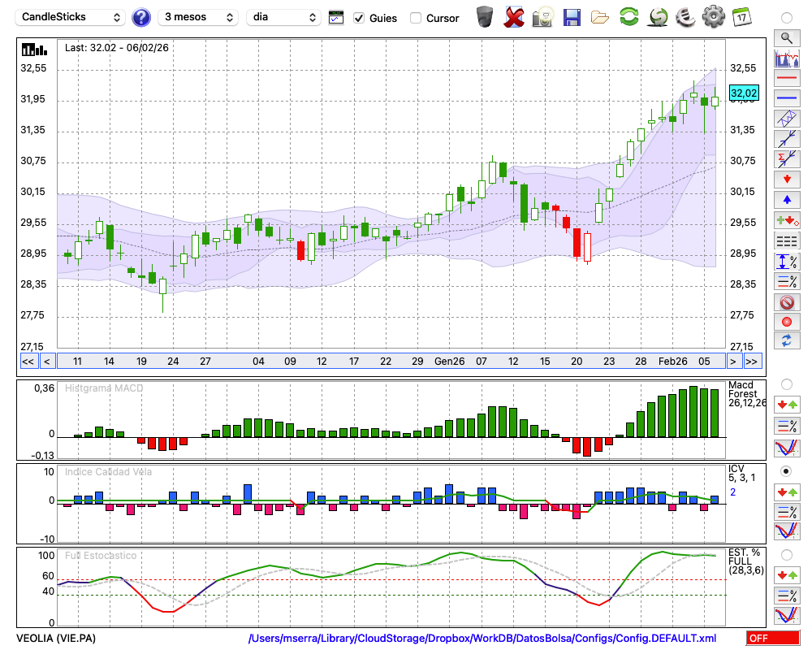Click the ICV panel levels percent button
This screenshot has height=650, width=812.
pos(787,512)
